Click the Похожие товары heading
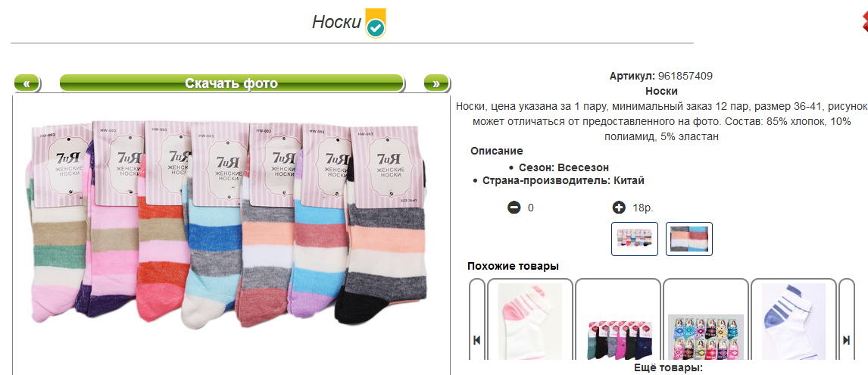The height and width of the screenshot is (375, 868). coord(514,266)
